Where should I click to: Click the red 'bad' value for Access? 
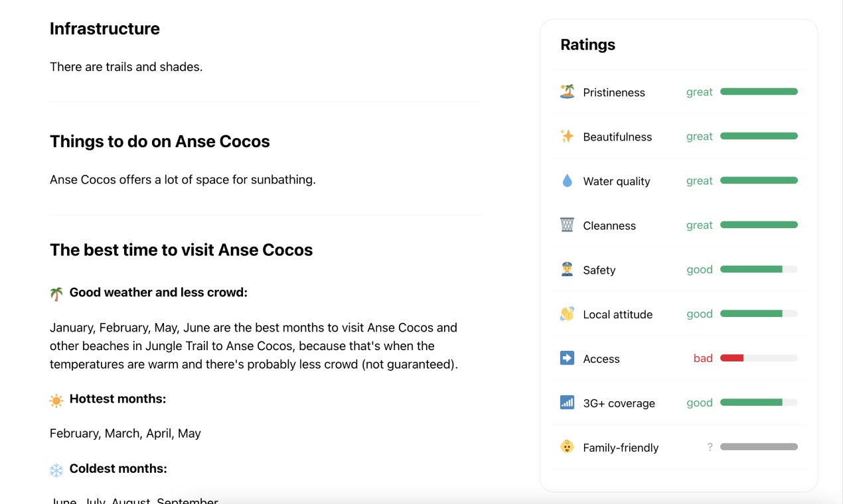[x=703, y=358]
